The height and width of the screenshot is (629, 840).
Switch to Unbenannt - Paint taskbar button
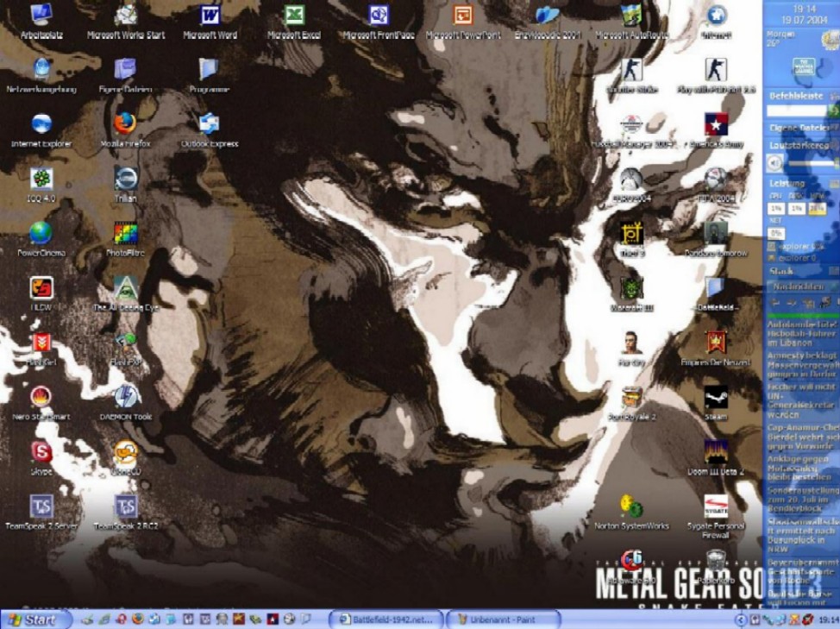pos(503,620)
